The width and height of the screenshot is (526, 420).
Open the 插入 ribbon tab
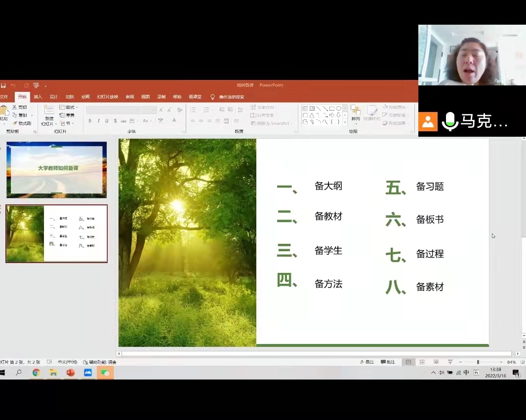(x=38, y=97)
